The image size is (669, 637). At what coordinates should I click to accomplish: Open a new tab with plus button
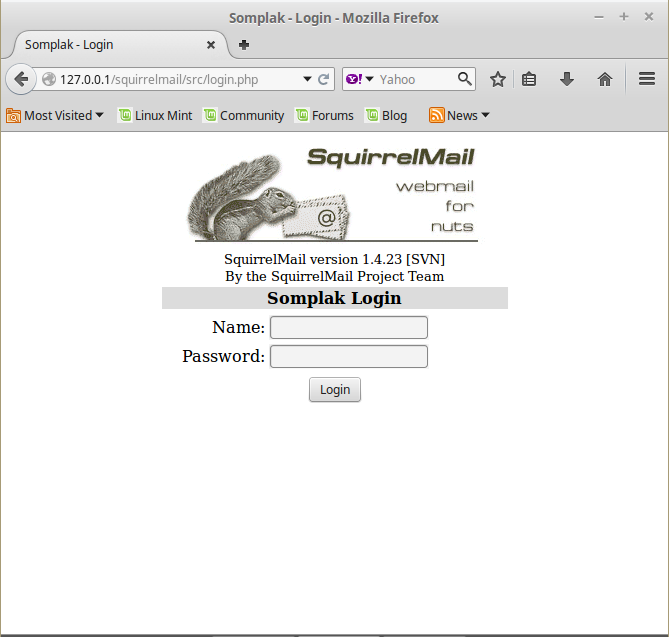pos(244,45)
